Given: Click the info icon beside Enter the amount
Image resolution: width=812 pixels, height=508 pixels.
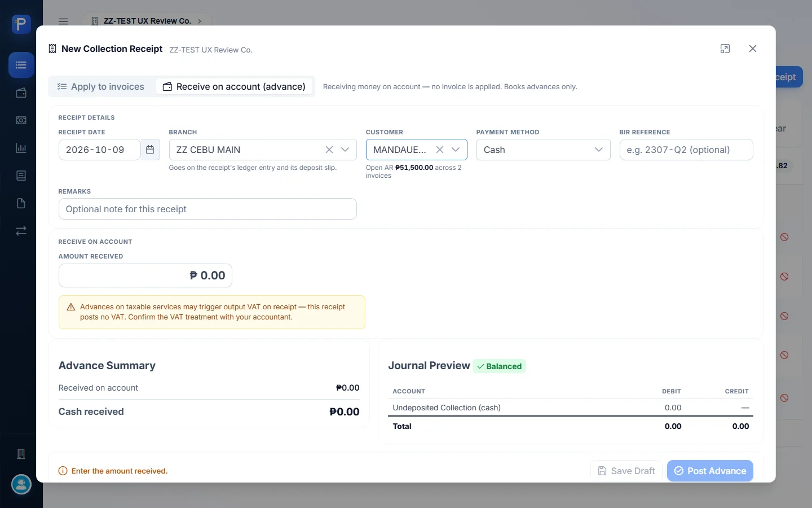Looking at the screenshot, I should (63, 471).
